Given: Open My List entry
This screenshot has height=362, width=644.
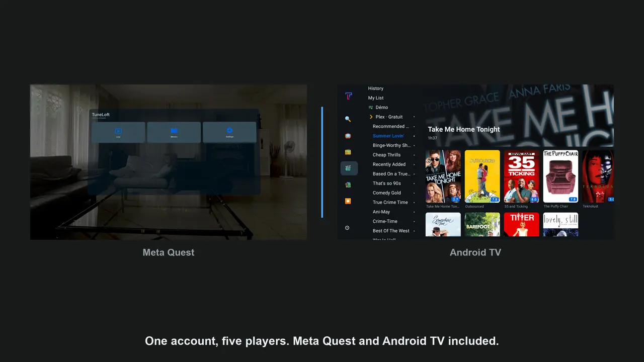Looking at the screenshot, I should (x=376, y=98).
